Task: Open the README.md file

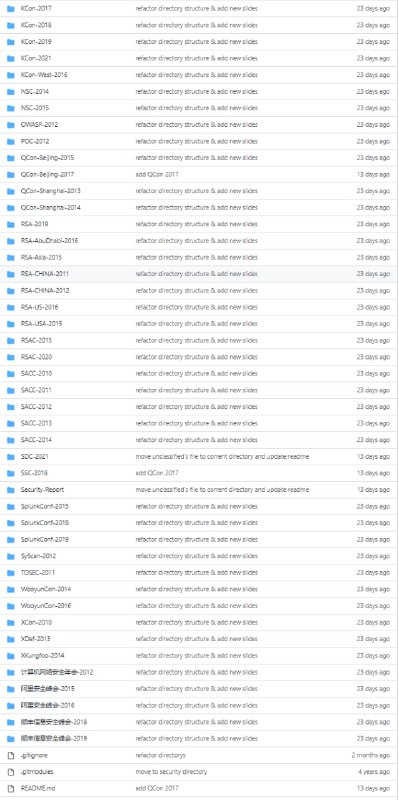Action: [38, 788]
